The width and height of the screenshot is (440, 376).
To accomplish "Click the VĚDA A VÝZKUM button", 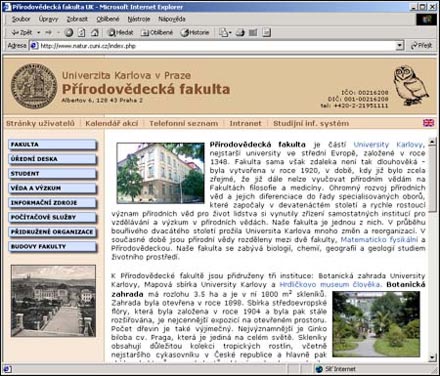I will (53, 188).
